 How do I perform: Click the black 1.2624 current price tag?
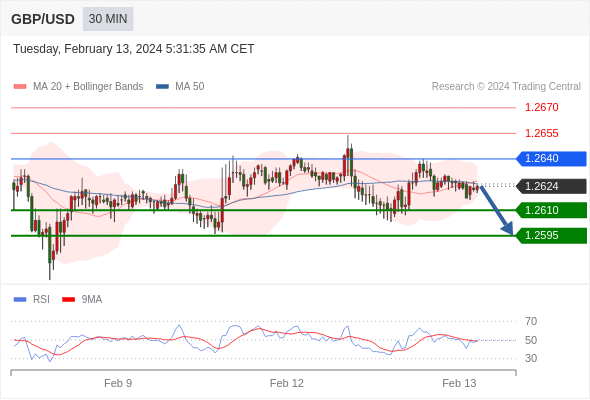click(x=551, y=186)
